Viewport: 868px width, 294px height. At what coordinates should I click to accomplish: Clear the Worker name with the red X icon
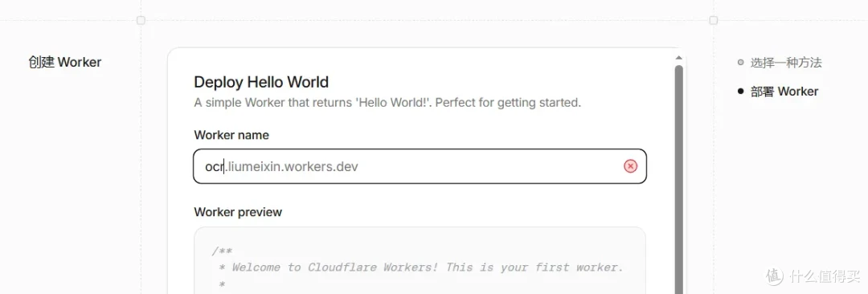(x=631, y=166)
